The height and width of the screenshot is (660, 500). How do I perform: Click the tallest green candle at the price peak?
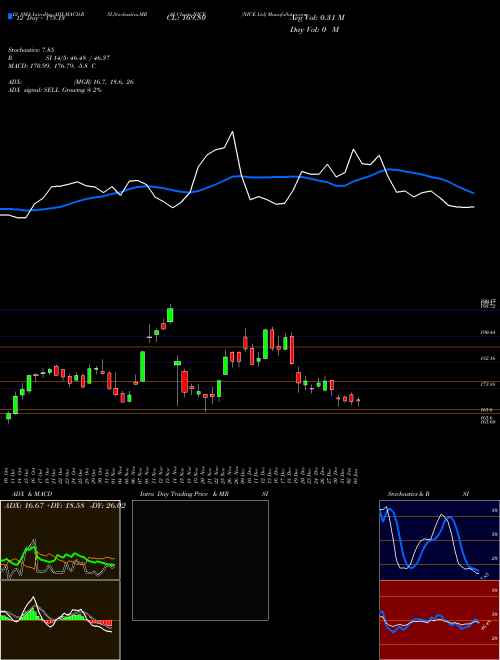(170, 315)
